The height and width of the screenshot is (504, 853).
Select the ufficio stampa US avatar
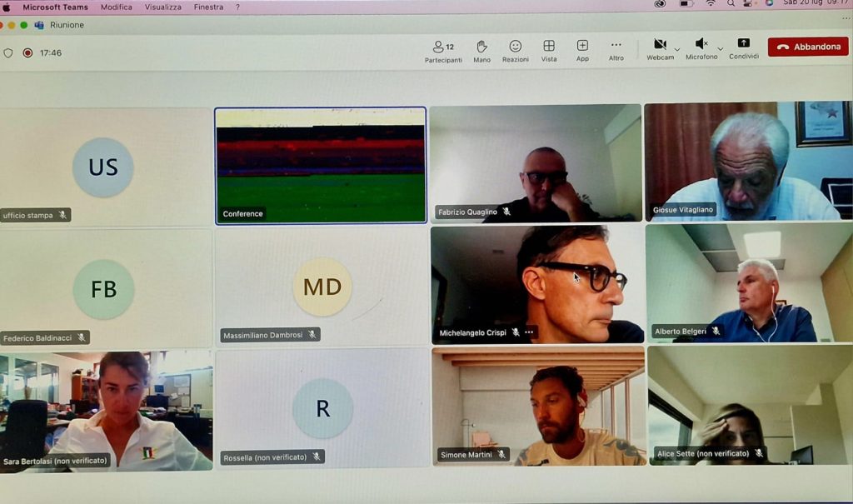[102, 167]
